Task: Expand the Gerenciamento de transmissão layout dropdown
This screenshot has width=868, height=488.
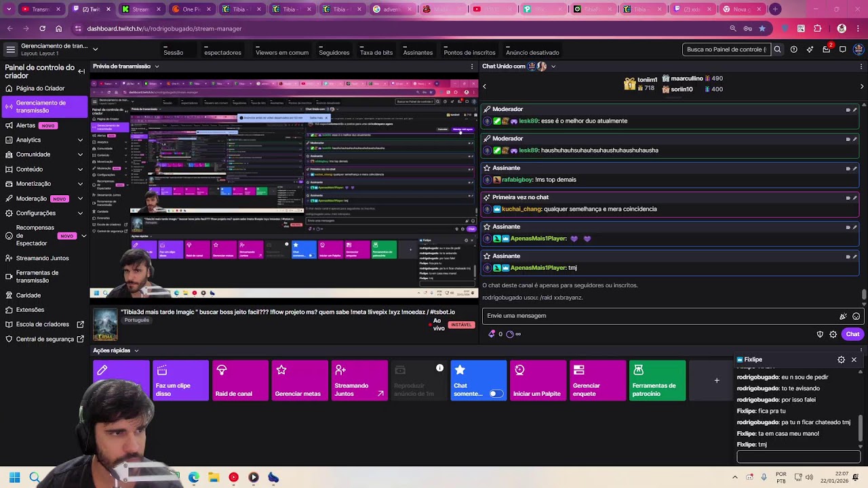Action: coord(95,49)
